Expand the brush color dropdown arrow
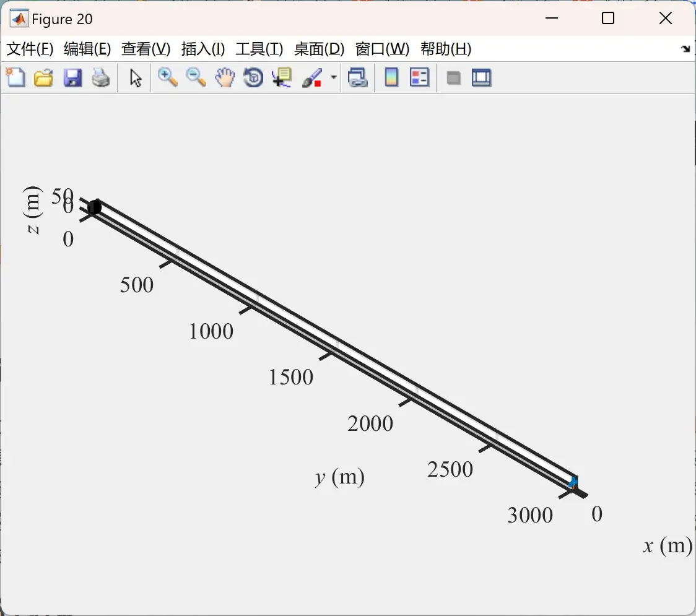This screenshot has height=616, width=696. pyautogui.click(x=333, y=77)
